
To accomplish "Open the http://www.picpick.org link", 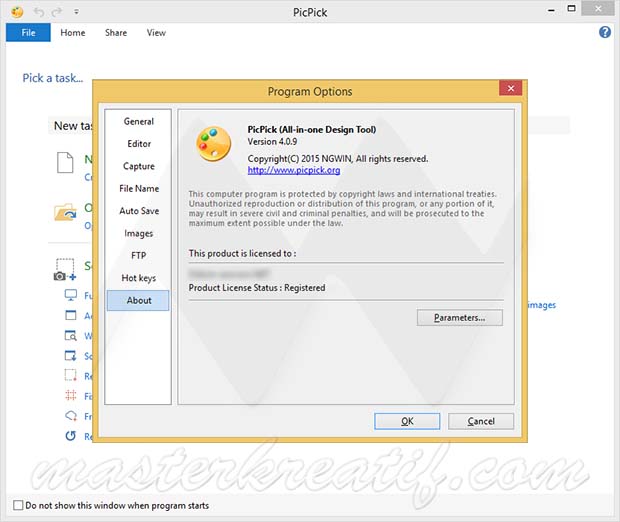I will (x=294, y=170).
